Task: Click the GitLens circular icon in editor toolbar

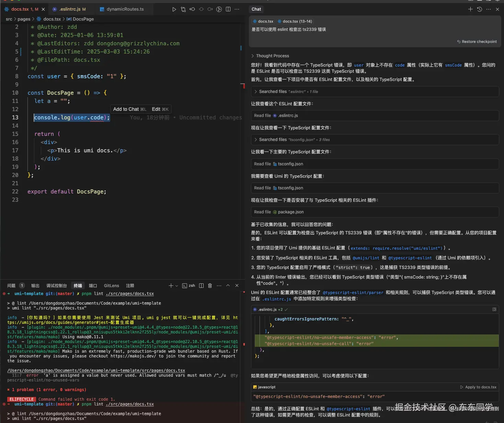Action: (x=219, y=9)
